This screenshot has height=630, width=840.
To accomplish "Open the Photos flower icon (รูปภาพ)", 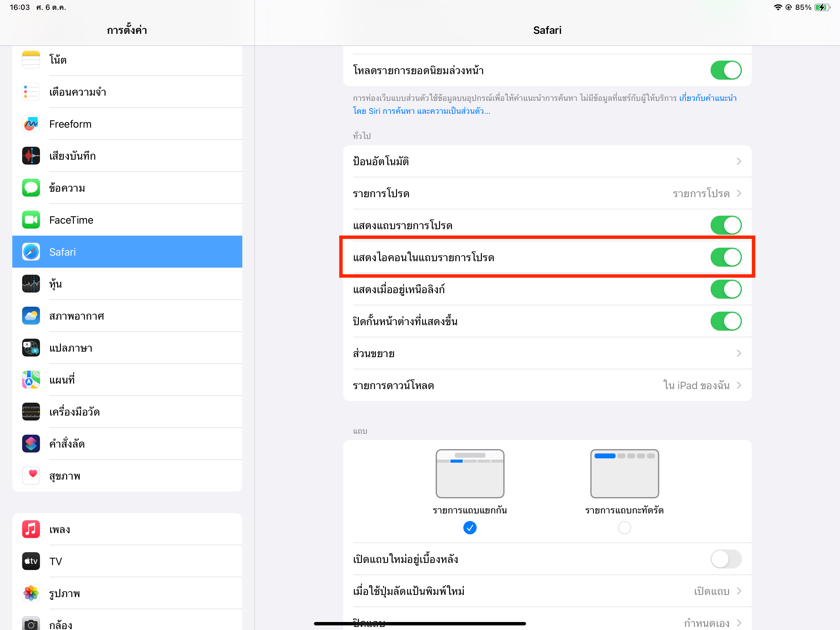I will coord(31,593).
